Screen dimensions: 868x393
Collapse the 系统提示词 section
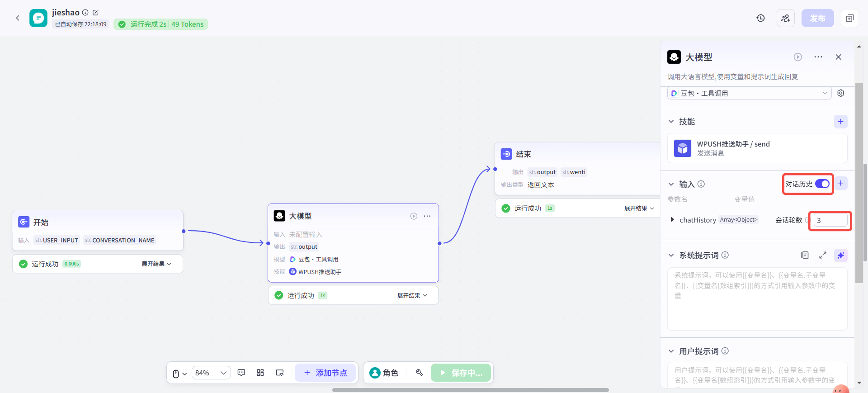pyautogui.click(x=671, y=256)
